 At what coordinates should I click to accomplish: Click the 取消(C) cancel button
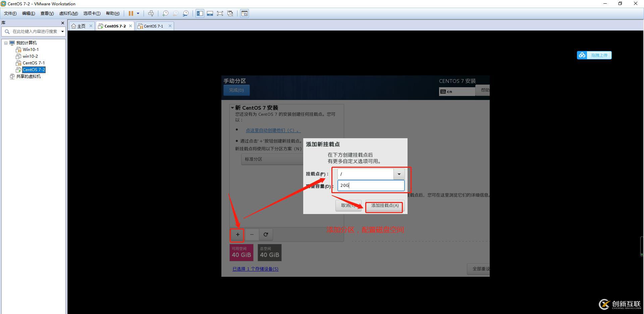tap(348, 206)
